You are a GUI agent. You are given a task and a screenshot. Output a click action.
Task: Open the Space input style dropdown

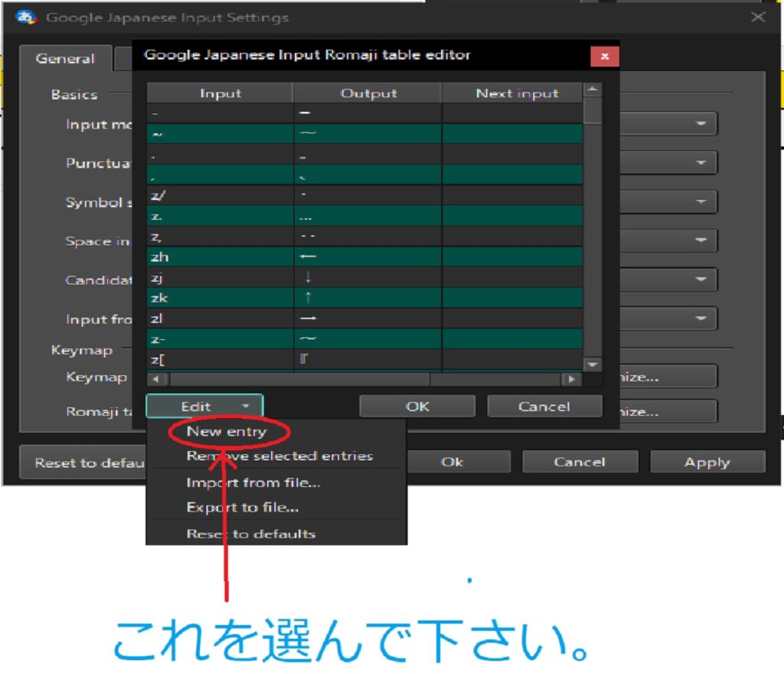coord(669,240)
